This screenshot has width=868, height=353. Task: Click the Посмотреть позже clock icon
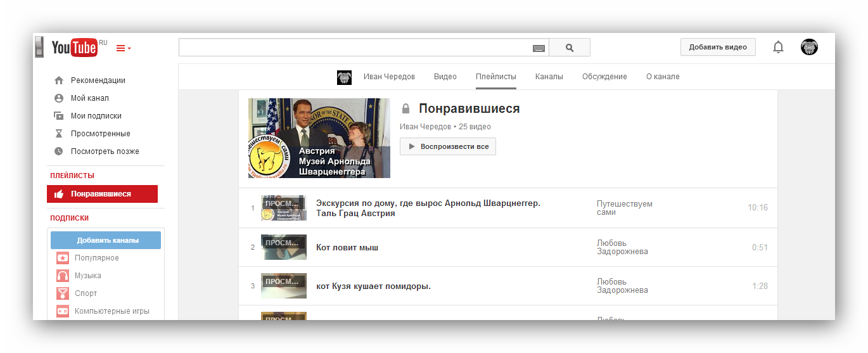point(59,151)
